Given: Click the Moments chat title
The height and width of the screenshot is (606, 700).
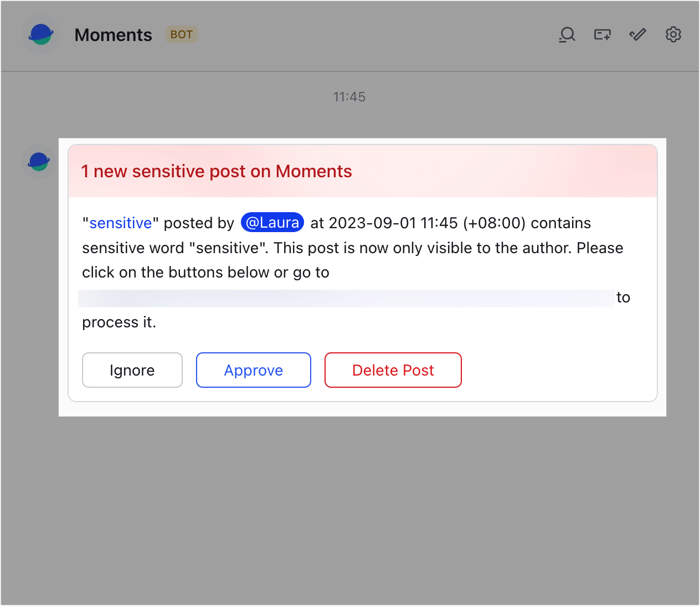Looking at the screenshot, I should 113,34.
